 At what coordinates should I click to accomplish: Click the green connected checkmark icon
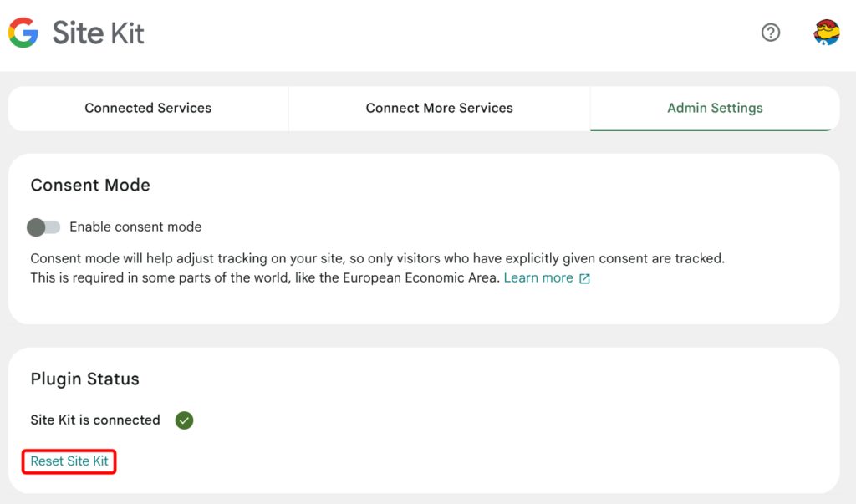pyautogui.click(x=185, y=420)
